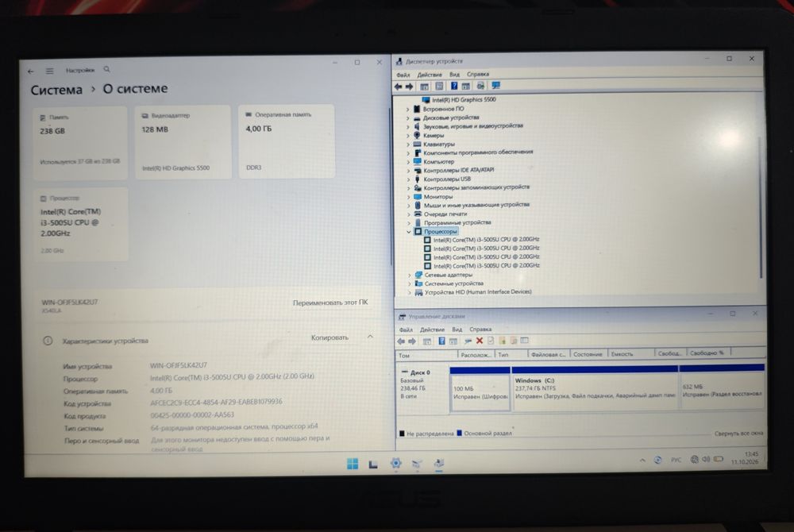Expand Встроенное ПО category

click(407, 109)
